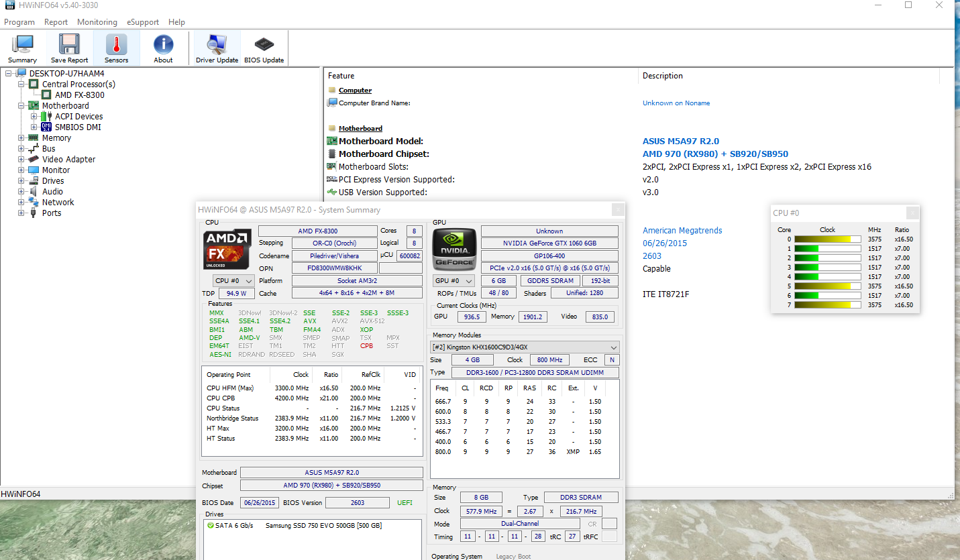960x560 pixels.
Task: Click Core 5 clock bar
Action: [x=827, y=286]
